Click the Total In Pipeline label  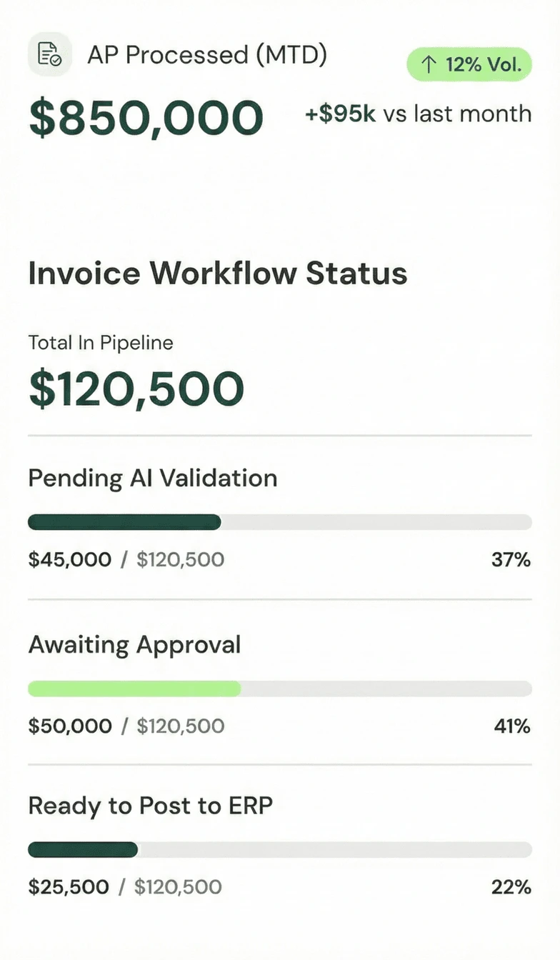tap(101, 343)
